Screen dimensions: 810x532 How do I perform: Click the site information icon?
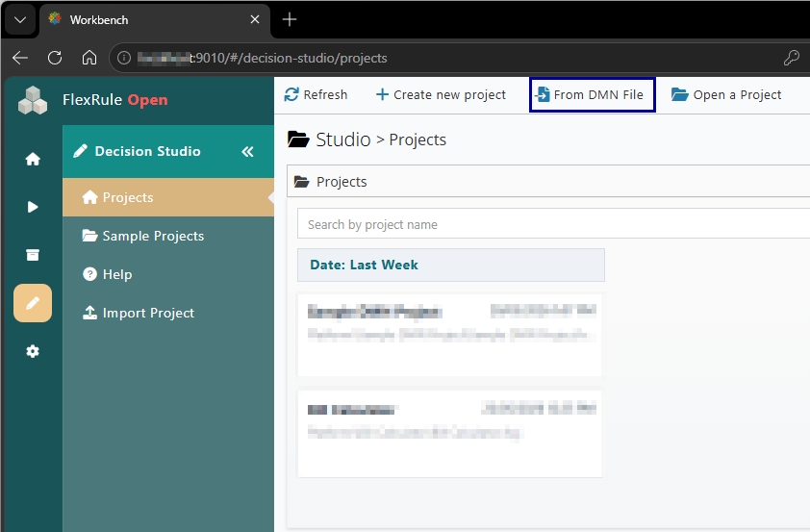[124, 58]
